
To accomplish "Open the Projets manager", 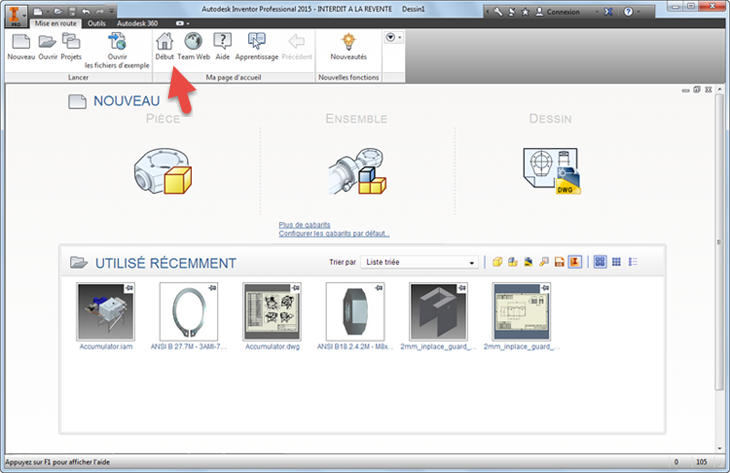I will pyautogui.click(x=71, y=47).
